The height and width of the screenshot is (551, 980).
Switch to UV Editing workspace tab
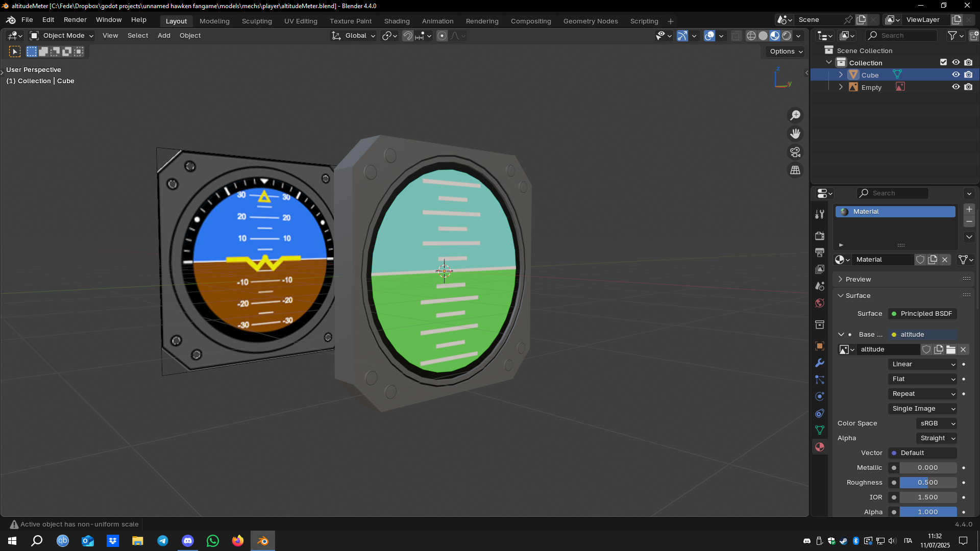click(x=301, y=21)
